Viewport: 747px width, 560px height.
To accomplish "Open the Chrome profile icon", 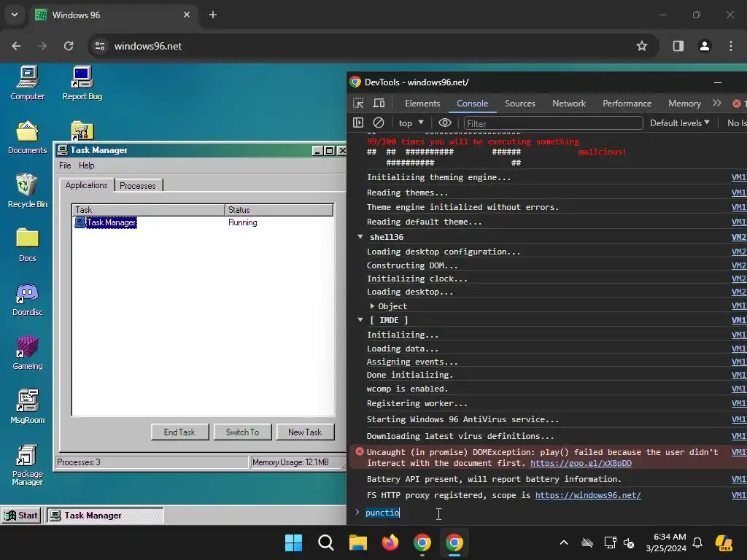I will 704,46.
